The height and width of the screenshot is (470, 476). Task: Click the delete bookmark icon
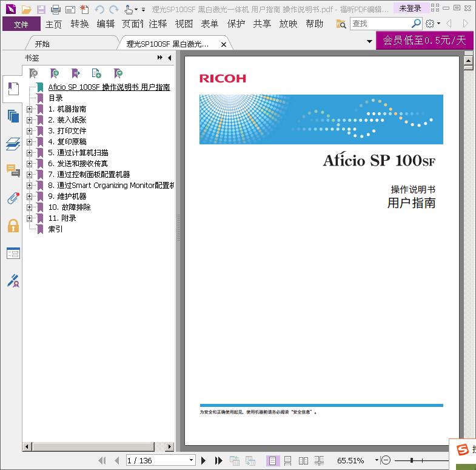pyautogui.click(x=33, y=73)
